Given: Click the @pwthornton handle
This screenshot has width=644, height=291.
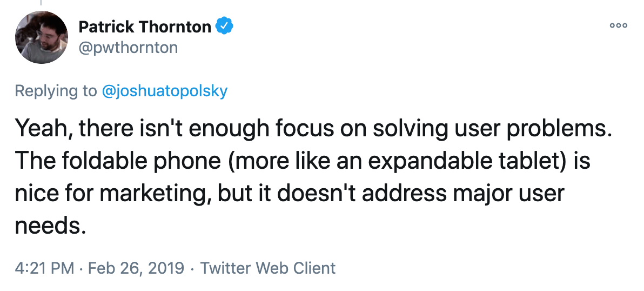Looking at the screenshot, I should 128,48.
